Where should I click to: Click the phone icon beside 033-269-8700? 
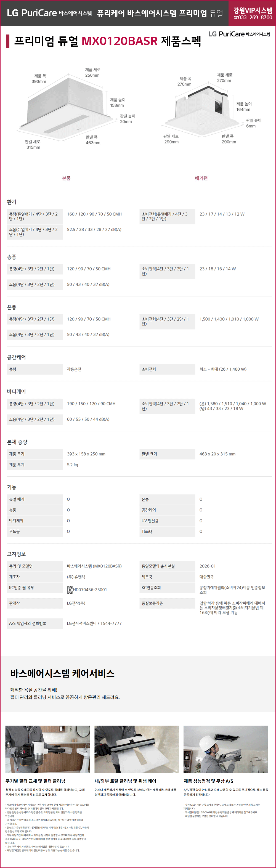tap(235, 18)
